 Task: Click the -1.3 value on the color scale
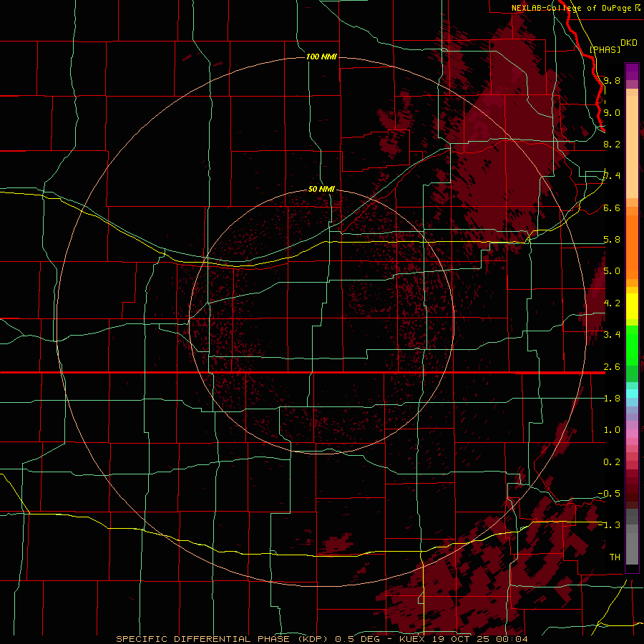[x=609, y=525]
